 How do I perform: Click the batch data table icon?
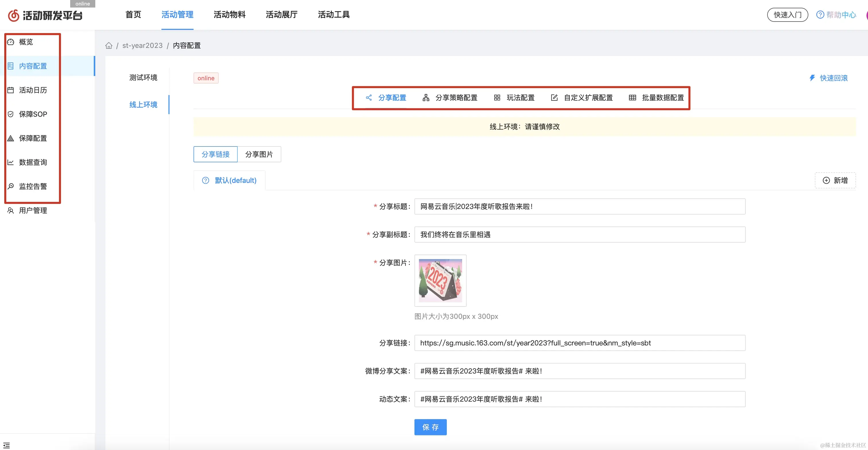tap(632, 97)
